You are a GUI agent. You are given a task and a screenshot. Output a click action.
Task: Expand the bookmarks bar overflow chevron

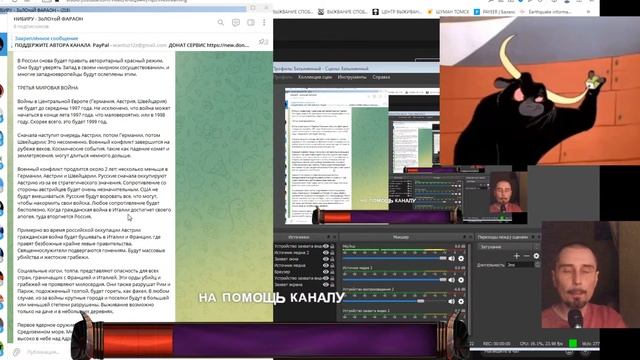588,12
